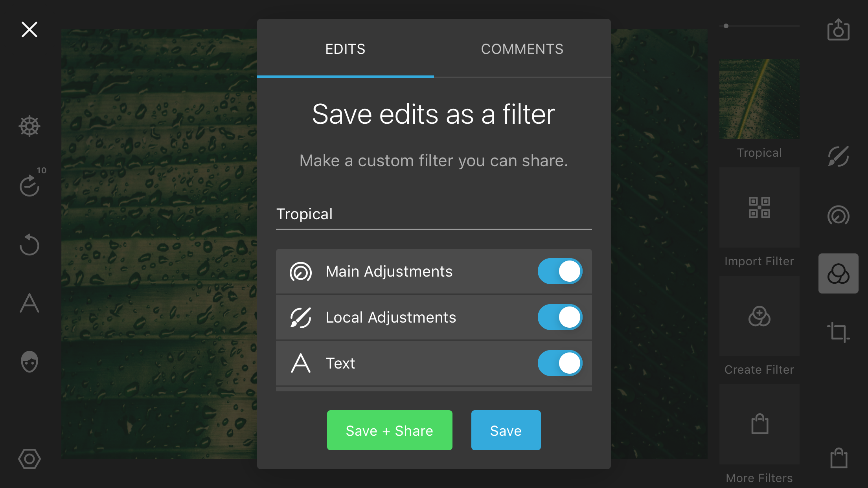Click the 'Save edits as a filter' heading
This screenshot has height=488, width=868.
point(434,114)
